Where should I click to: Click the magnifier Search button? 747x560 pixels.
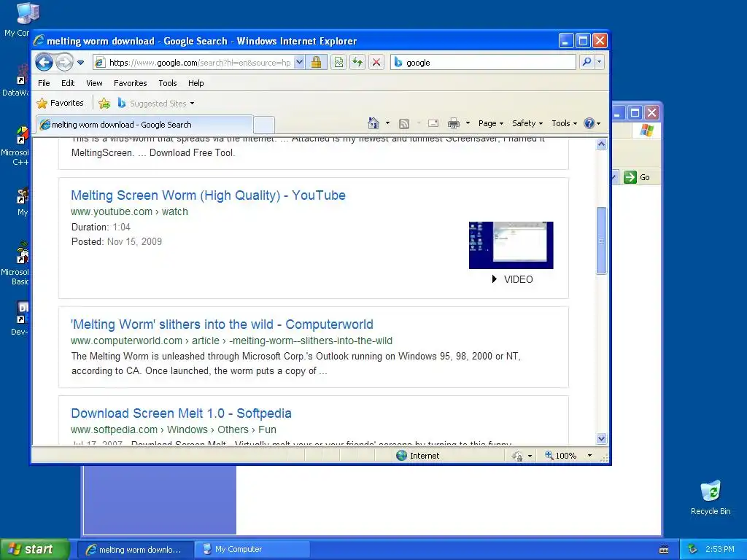(x=587, y=63)
